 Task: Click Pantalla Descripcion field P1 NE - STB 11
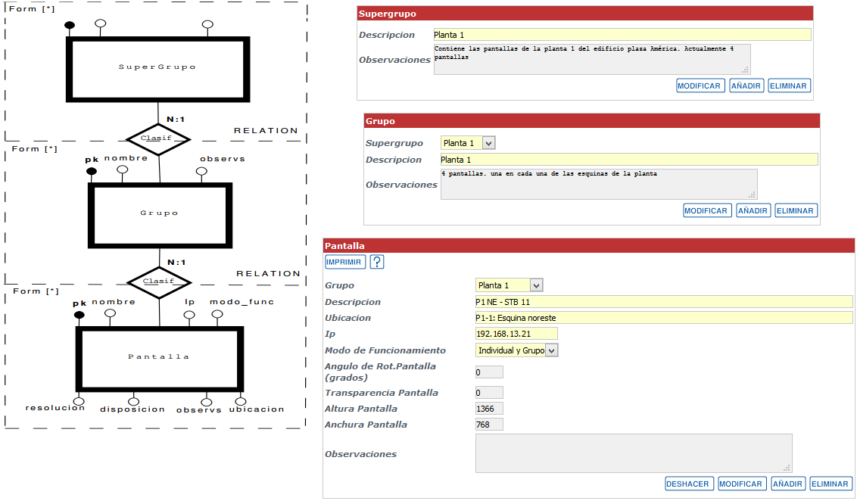tap(664, 302)
